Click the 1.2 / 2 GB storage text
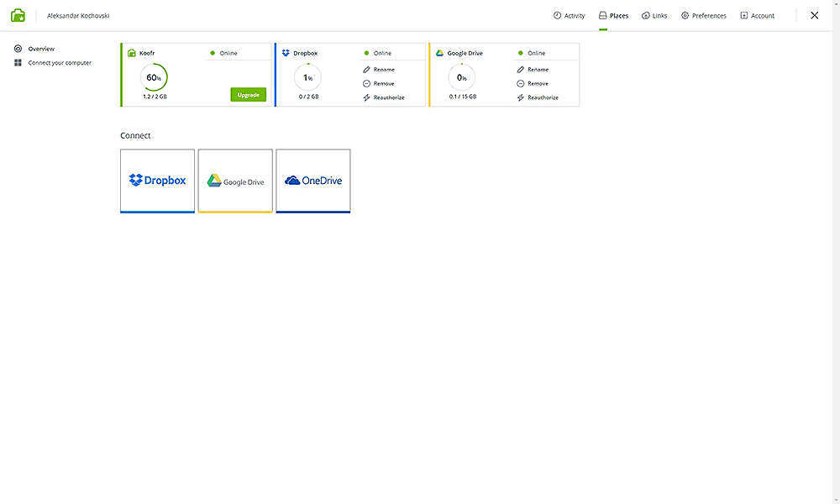This screenshot has width=840, height=504. [155, 97]
